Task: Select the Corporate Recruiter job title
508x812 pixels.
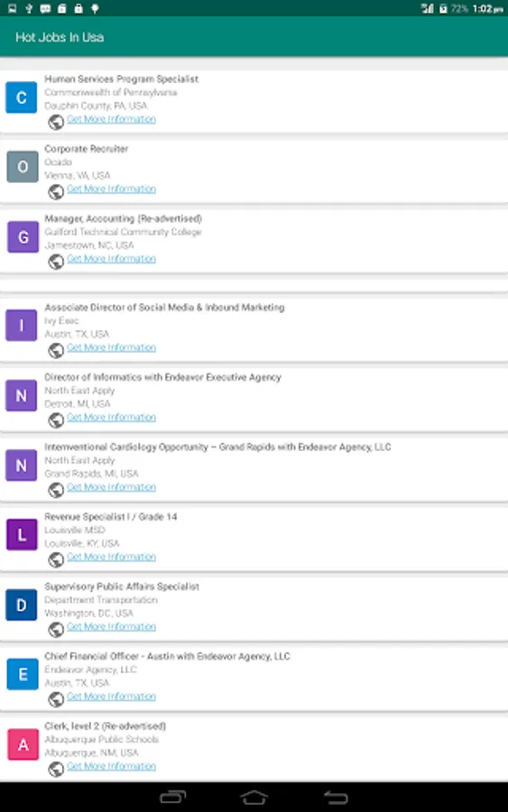Action: pyautogui.click(x=86, y=149)
